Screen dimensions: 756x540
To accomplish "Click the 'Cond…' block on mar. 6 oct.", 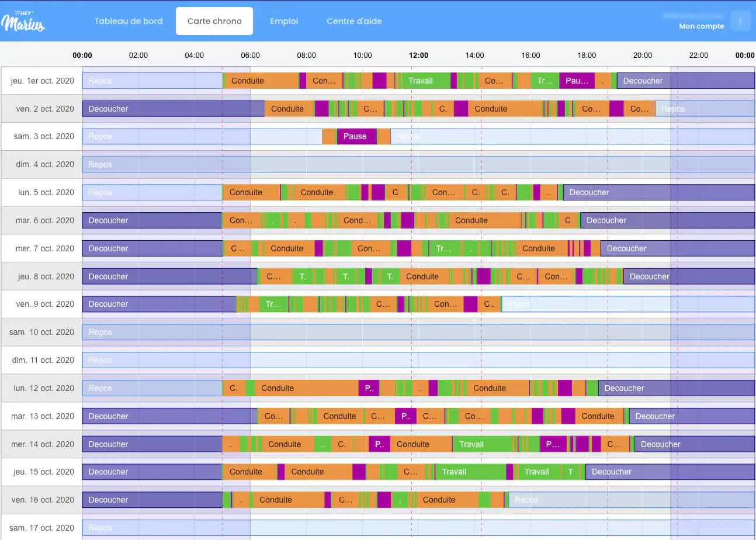I will (x=358, y=220).
